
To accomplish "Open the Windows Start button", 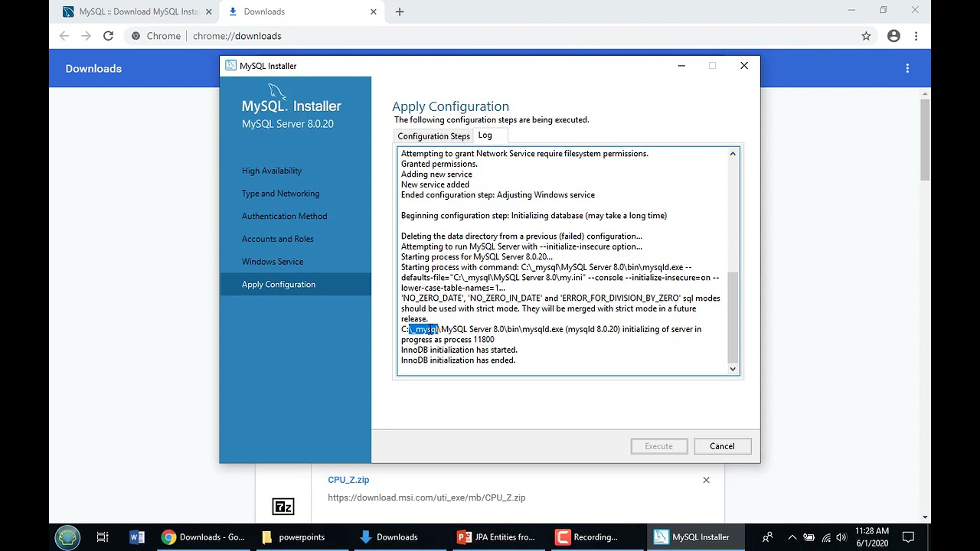I will click(x=67, y=536).
